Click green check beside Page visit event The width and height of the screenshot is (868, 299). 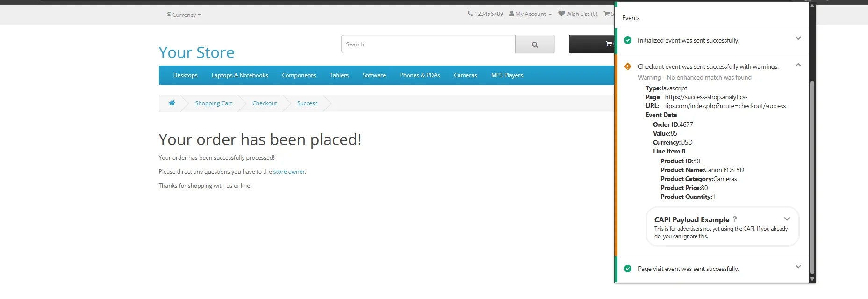[x=628, y=269]
